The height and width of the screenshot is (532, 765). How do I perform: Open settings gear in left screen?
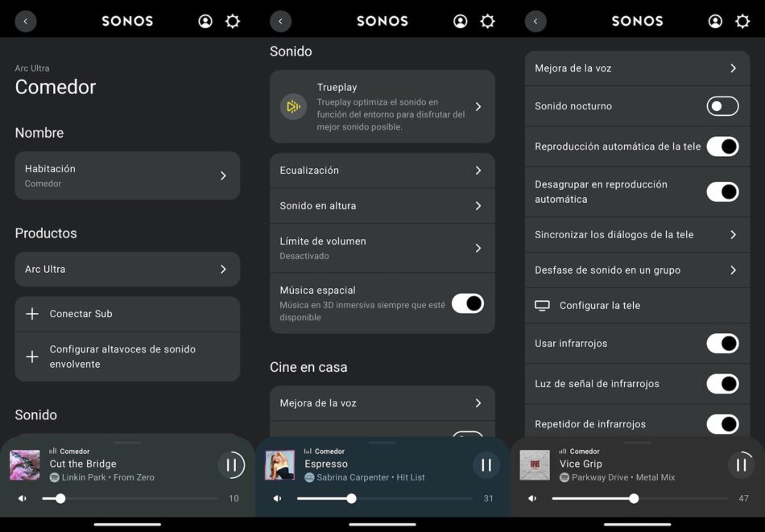(x=233, y=22)
